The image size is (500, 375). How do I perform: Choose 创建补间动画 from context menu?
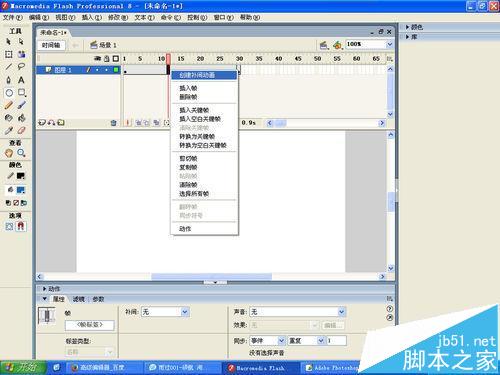(204, 75)
